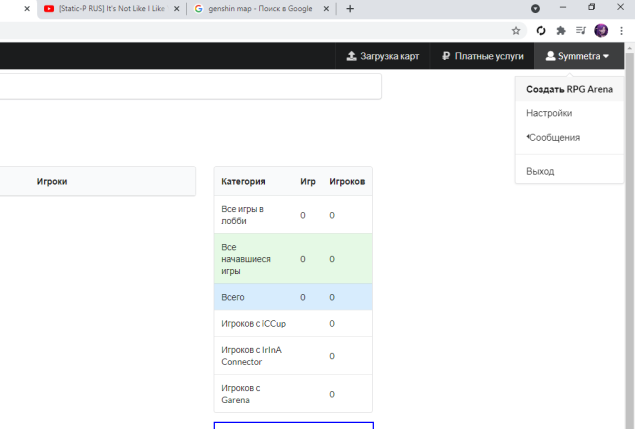Switch to the genshin map Google search tab
Image resolution: width=635 pixels, height=429 pixels.
(260, 9)
